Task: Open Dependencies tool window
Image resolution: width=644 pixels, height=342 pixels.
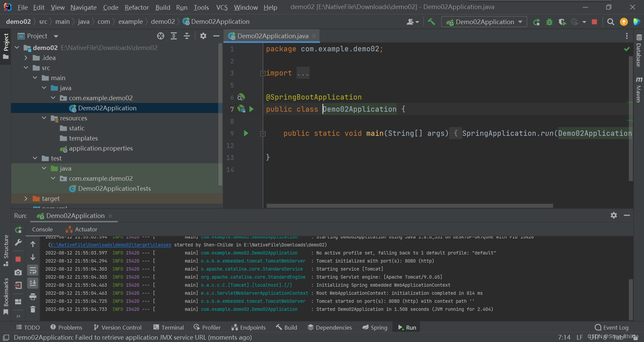Action: [x=330, y=328]
